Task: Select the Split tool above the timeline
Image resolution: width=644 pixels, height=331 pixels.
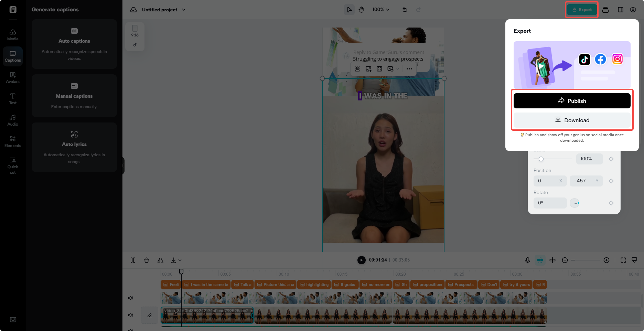Action: (133, 260)
